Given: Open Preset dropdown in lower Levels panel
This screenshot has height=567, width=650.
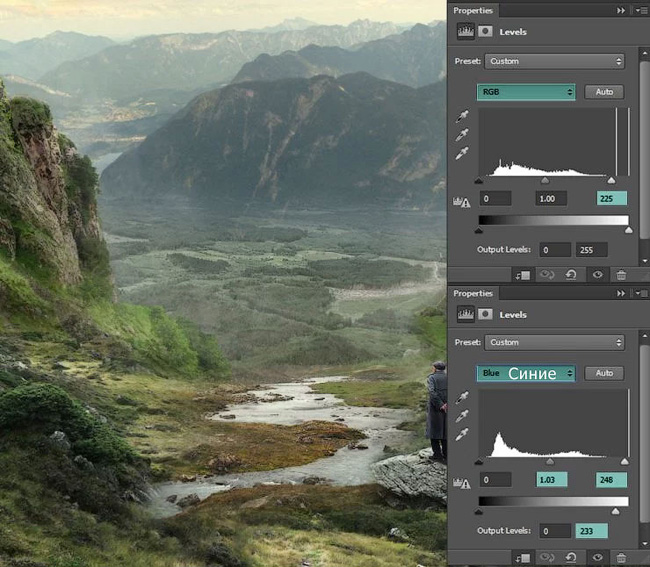Looking at the screenshot, I should 555,342.
